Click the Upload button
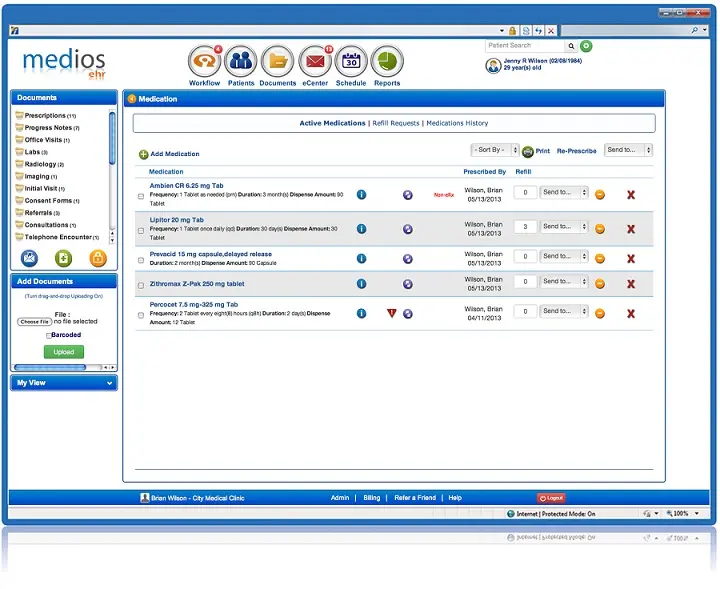The image size is (720, 589). click(x=64, y=352)
